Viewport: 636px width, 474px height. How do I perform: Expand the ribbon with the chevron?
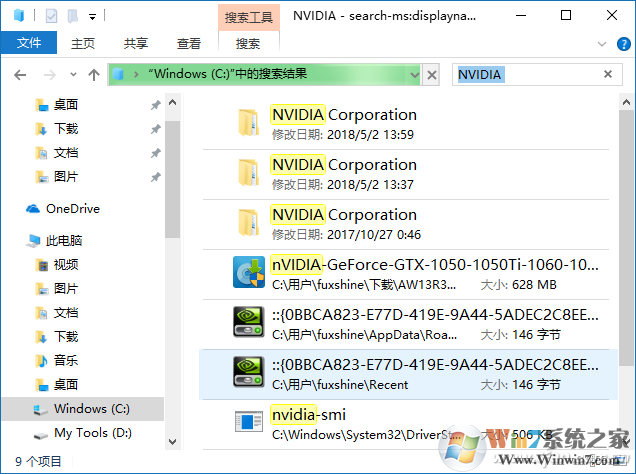[602, 44]
